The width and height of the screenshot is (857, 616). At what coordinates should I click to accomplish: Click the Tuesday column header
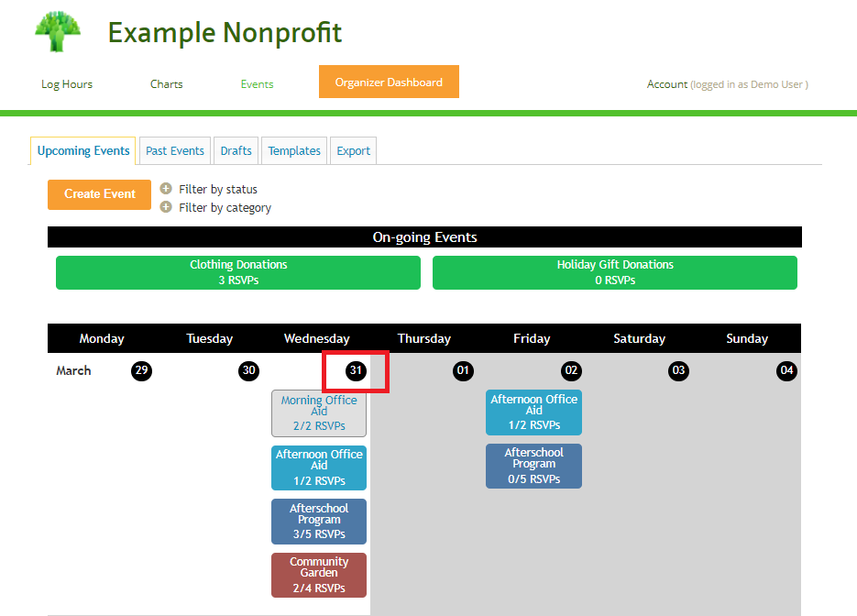tap(209, 338)
